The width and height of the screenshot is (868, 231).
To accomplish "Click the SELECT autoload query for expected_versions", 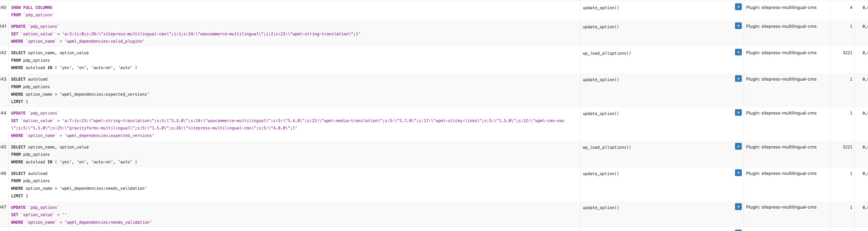I will 80,91.
